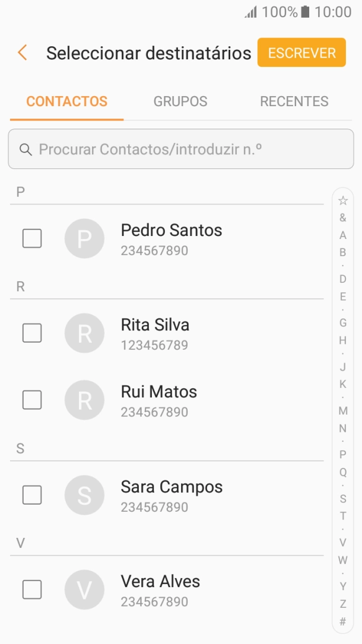This screenshot has width=362, height=644.
Task: Select Rita Silva's checkbox
Action: click(31, 333)
